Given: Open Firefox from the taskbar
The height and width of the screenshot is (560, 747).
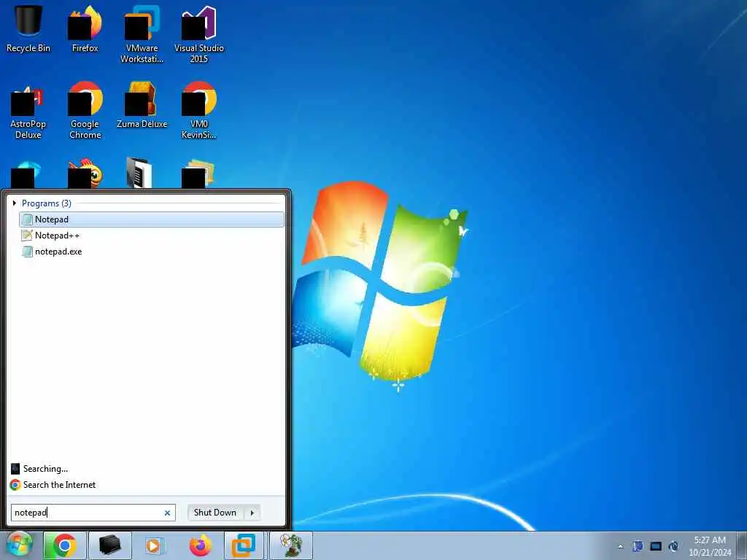Looking at the screenshot, I should pos(200,545).
